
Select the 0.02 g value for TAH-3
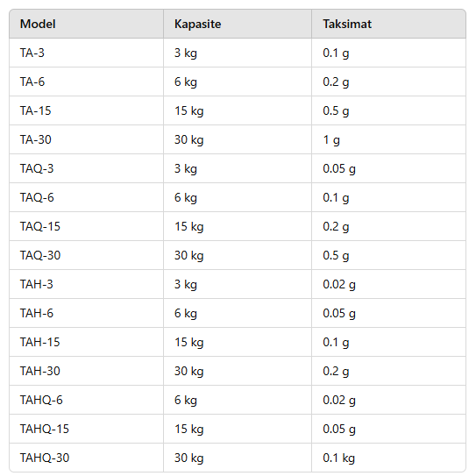[x=339, y=284]
